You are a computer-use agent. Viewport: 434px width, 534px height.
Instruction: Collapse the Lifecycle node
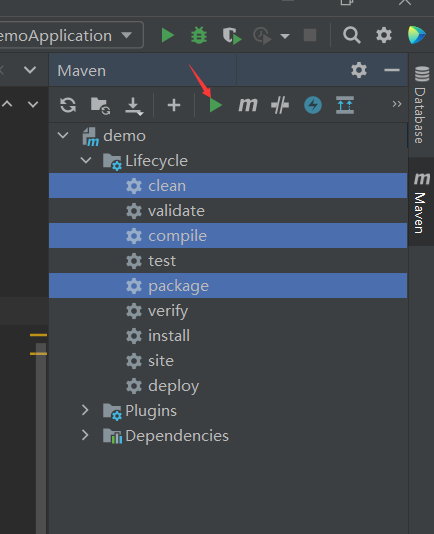tap(86, 160)
